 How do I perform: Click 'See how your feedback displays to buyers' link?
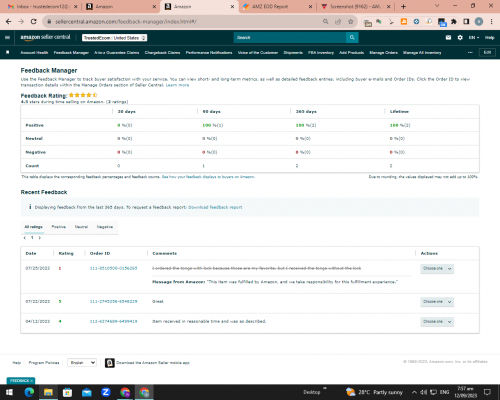pyautogui.click(x=208, y=177)
